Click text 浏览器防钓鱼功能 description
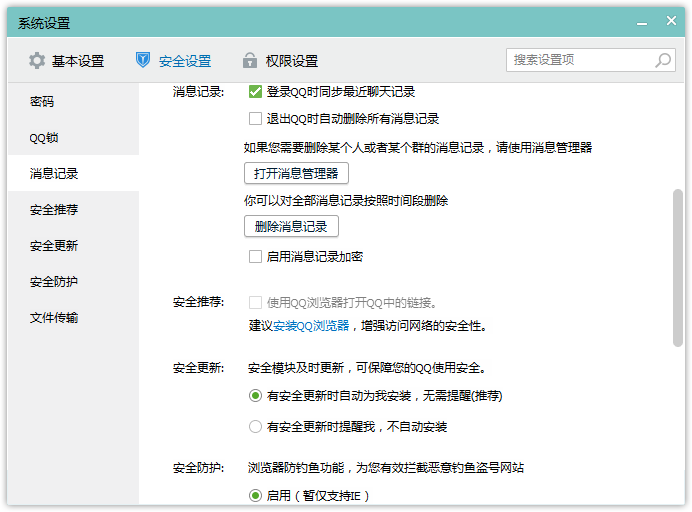This screenshot has height=512, width=692. pyautogui.click(x=386, y=467)
